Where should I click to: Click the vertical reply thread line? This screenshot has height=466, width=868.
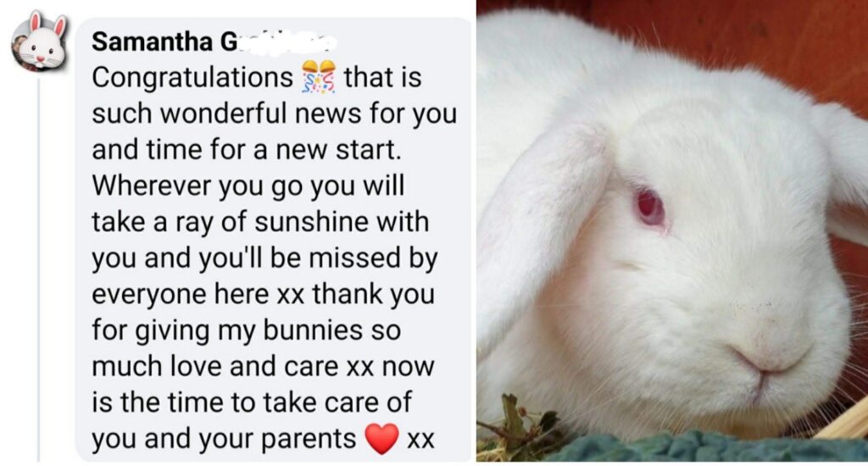click(x=39, y=270)
